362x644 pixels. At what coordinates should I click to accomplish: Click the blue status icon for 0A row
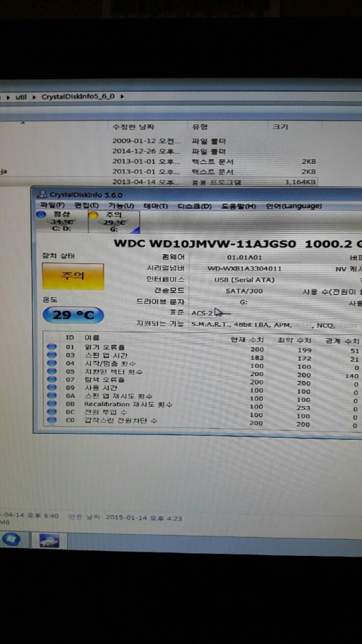[x=52, y=395]
